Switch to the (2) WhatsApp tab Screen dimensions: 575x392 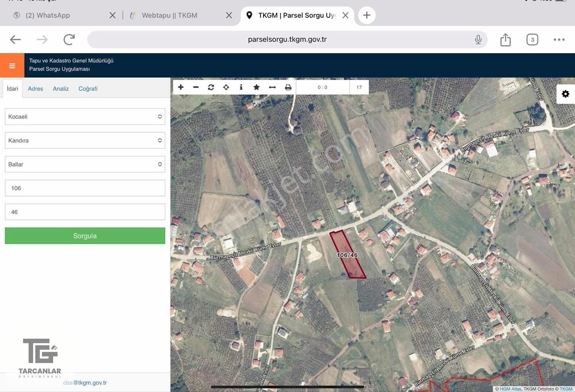48,15
